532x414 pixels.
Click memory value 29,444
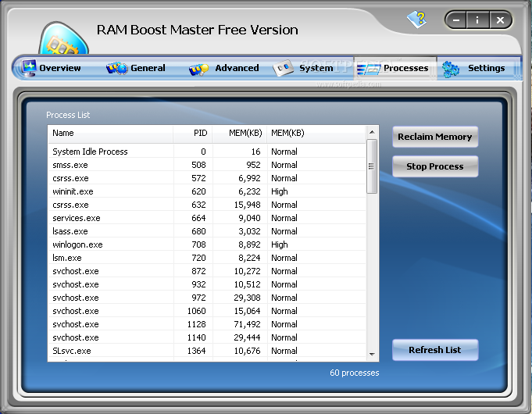pyautogui.click(x=247, y=337)
